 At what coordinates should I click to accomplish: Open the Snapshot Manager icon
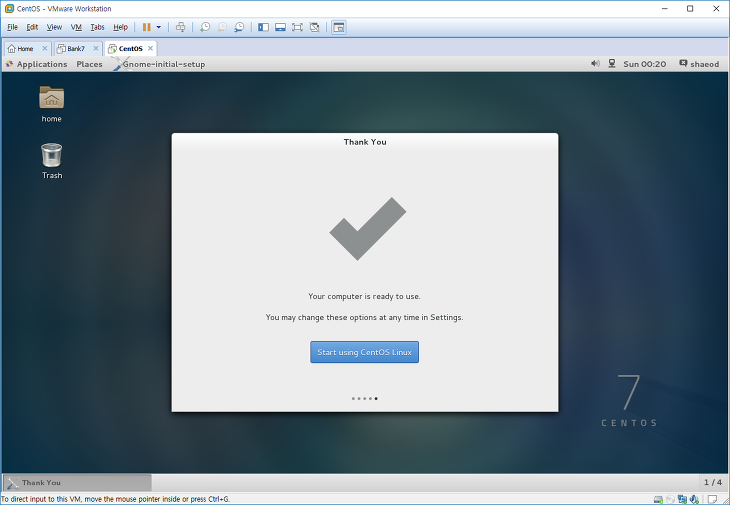[x=239, y=27]
